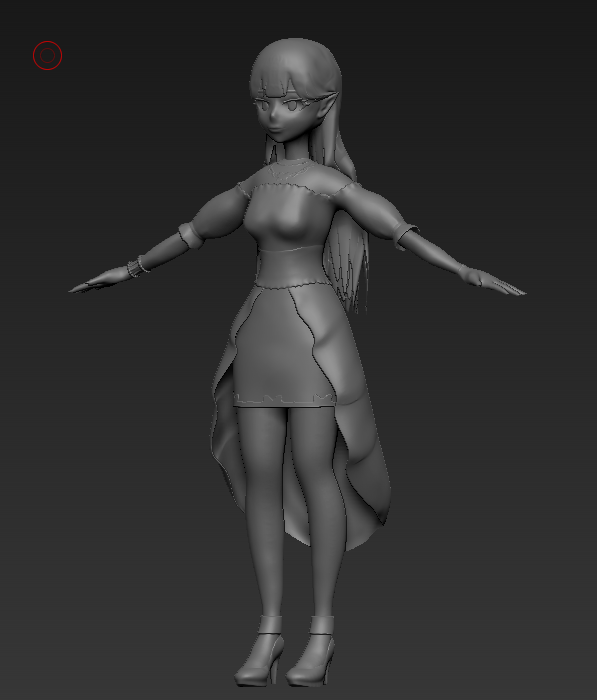Click the necklace on the model's chest

289,171
